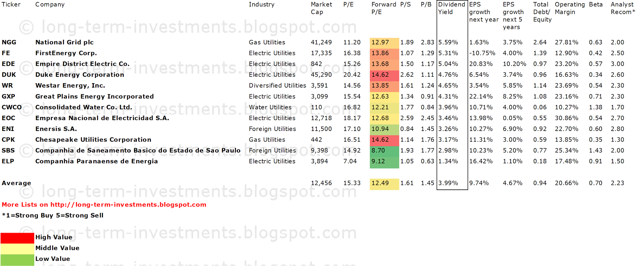Image resolution: width=644 pixels, height=266 pixels.
Task: Click the EPS growth value 22.14%
Action: click(x=481, y=96)
